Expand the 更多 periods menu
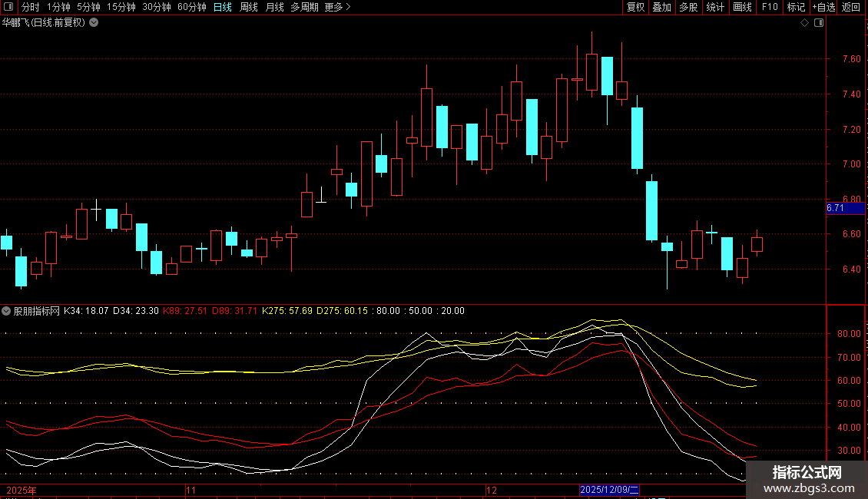The image size is (868, 499). click(337, 7)
